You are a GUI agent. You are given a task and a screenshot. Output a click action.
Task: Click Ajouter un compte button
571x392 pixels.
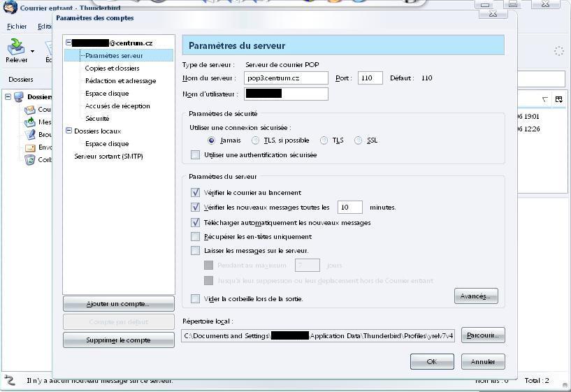118,303
